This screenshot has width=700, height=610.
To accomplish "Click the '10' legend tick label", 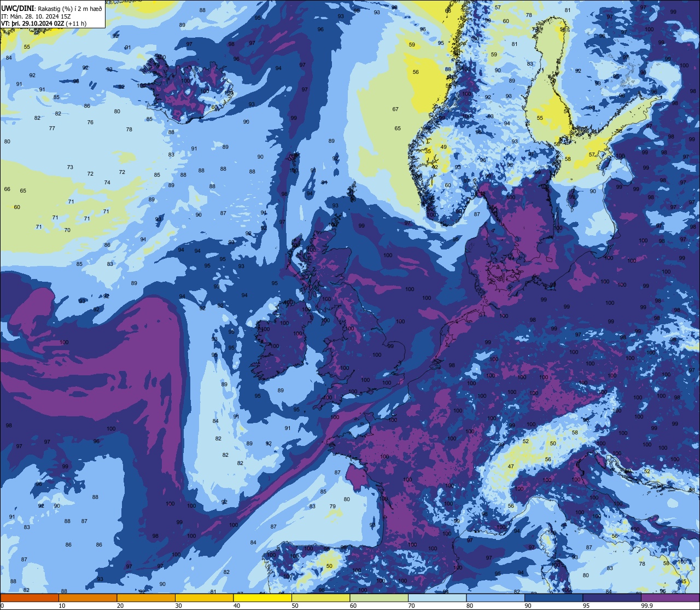I will 62,606.
